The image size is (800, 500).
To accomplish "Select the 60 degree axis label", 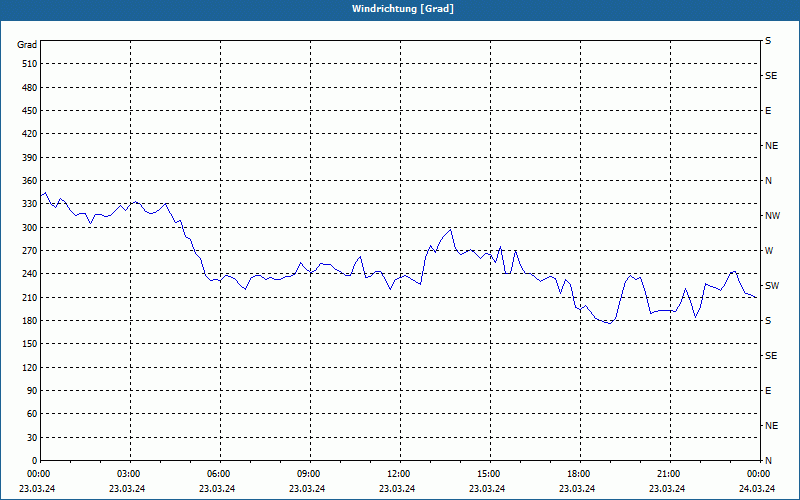I will (x=32, y=414).
